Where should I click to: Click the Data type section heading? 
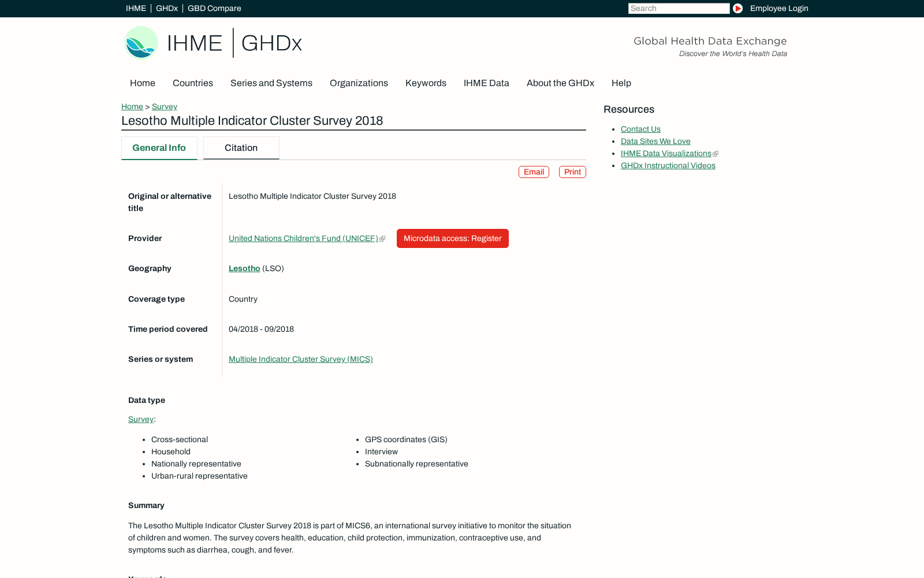tap(147, 401)
